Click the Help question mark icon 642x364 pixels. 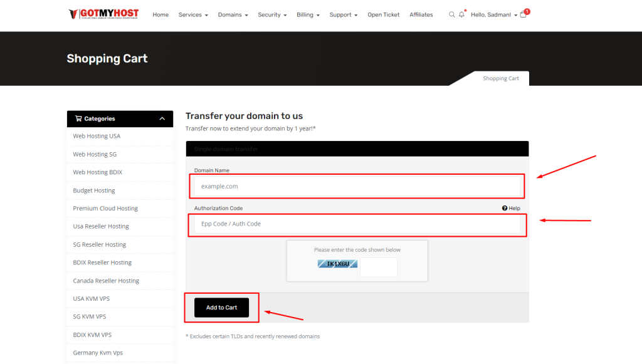tap(505, 209)
